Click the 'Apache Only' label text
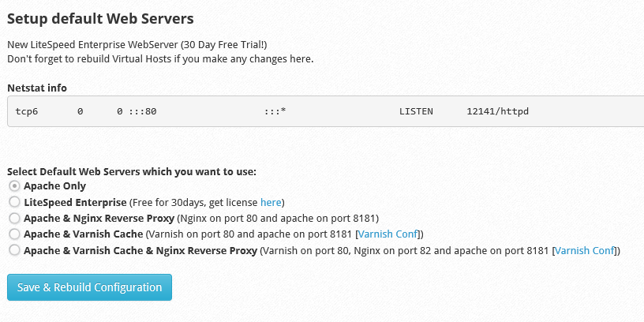This screenshot has height=322, width=644. click(54, 186)
